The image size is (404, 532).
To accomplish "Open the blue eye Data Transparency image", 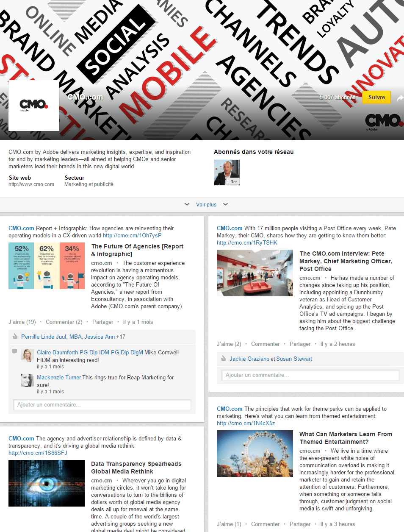I will [x=47, y=483].
